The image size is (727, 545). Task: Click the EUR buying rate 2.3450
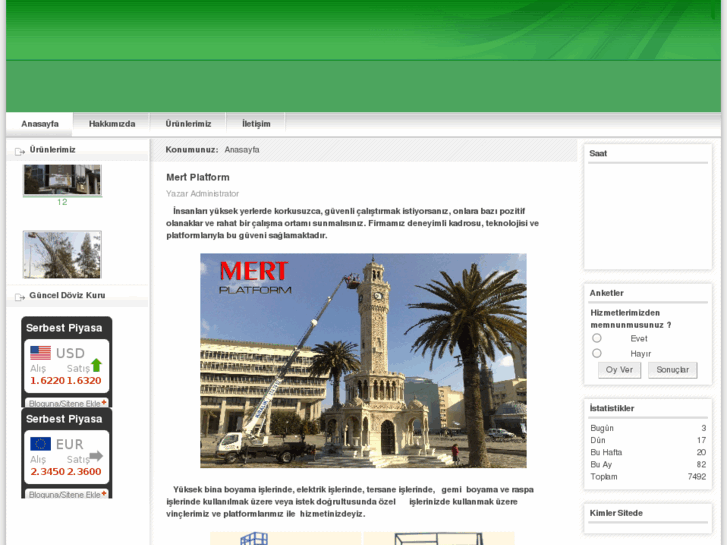click(47, 472)
